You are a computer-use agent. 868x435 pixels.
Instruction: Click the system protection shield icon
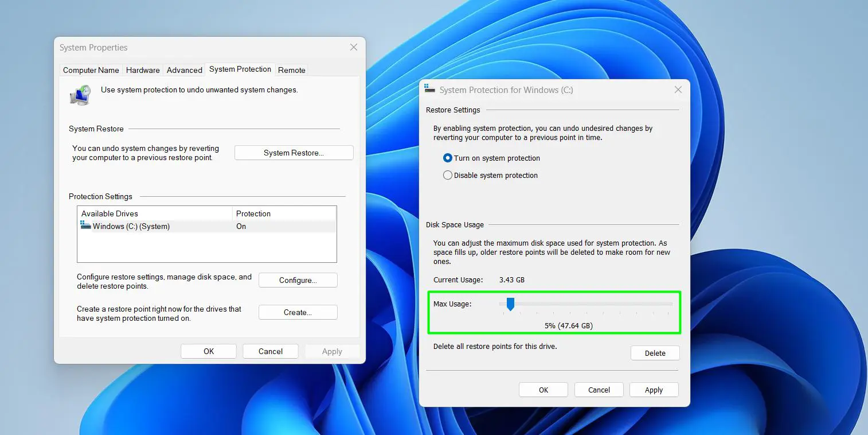click(80, 95)
